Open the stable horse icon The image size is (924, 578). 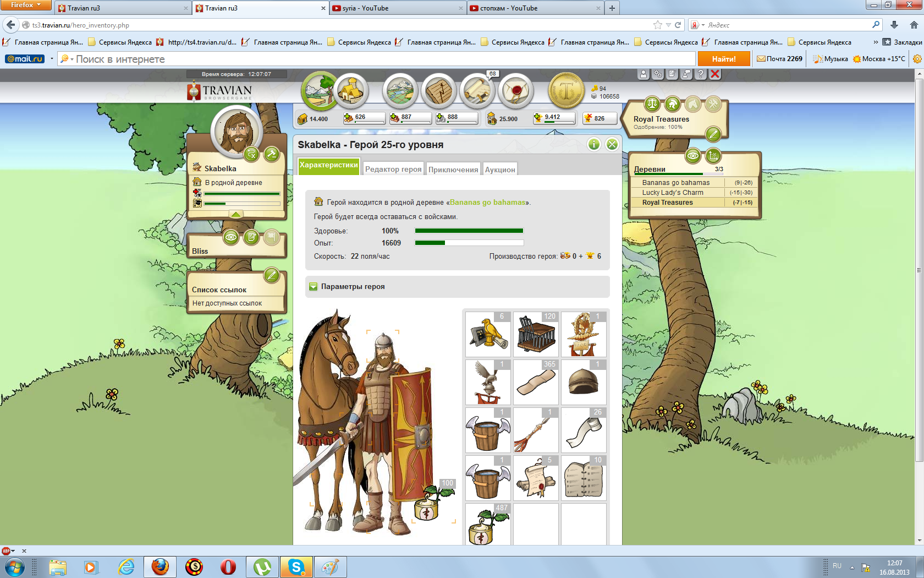click(692, 103)
